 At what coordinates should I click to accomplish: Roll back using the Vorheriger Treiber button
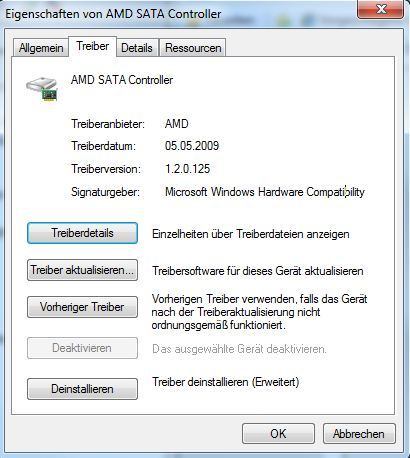(x=82, y=307)
